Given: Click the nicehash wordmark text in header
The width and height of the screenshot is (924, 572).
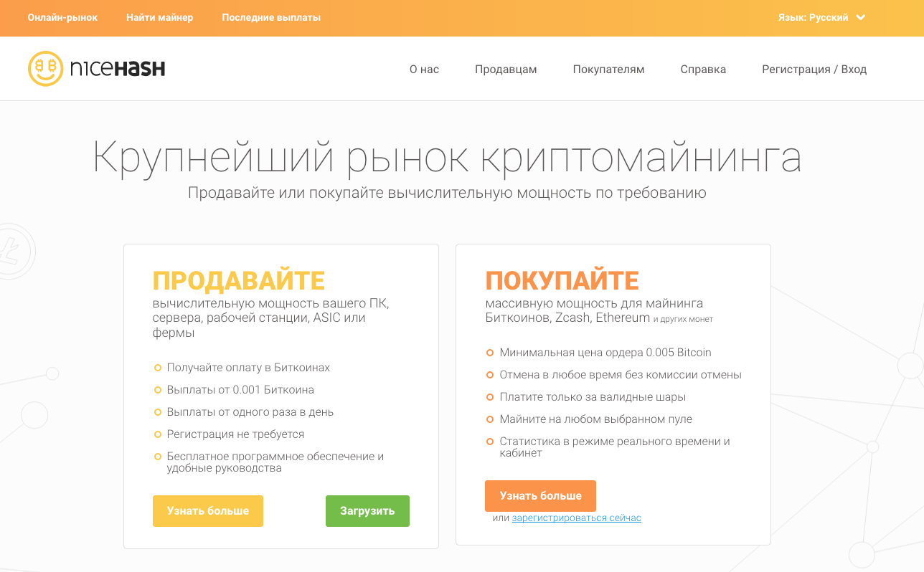Looking at the screenshot, I should [118, 69].
